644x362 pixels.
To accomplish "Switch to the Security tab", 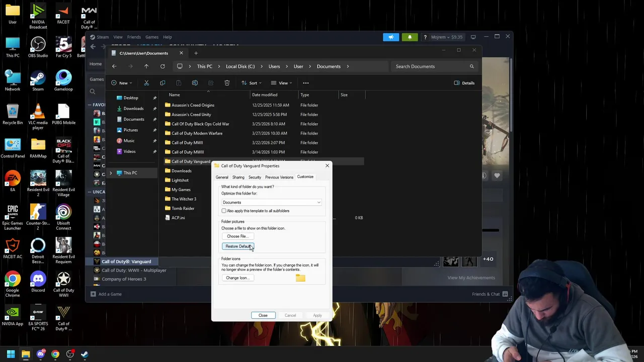I will pyautogui.click(x=255, y=177).
